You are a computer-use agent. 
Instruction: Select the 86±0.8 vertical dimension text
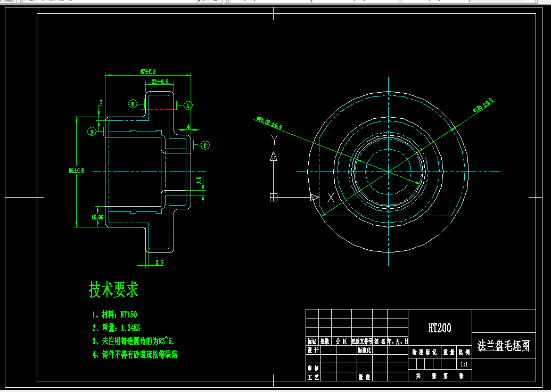76,171
